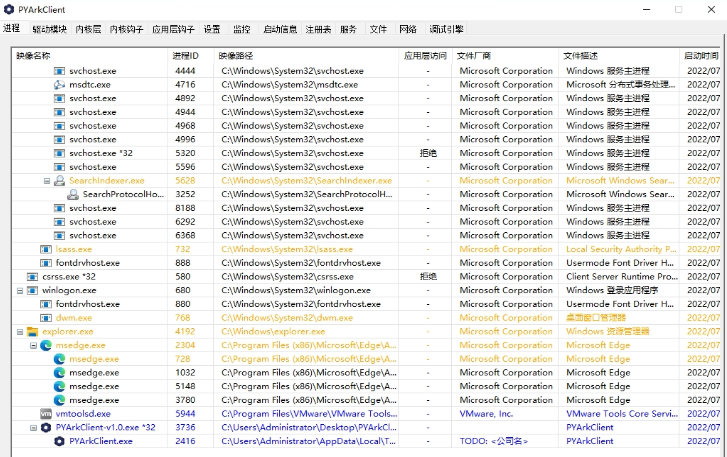This screenshot has width=727, height=457.
Task: Click the path C:\Windows\explorer.exe
Action: (x=273, y=332)
